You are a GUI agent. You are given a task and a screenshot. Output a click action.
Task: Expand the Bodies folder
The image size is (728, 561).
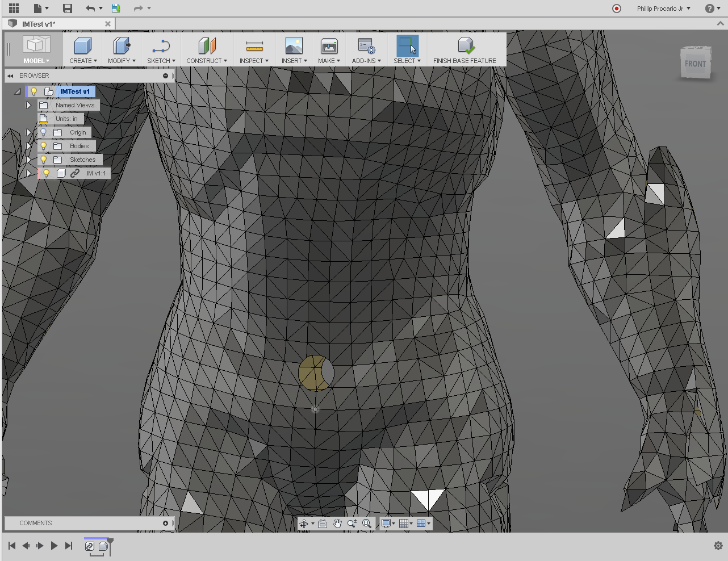(28, 146)
